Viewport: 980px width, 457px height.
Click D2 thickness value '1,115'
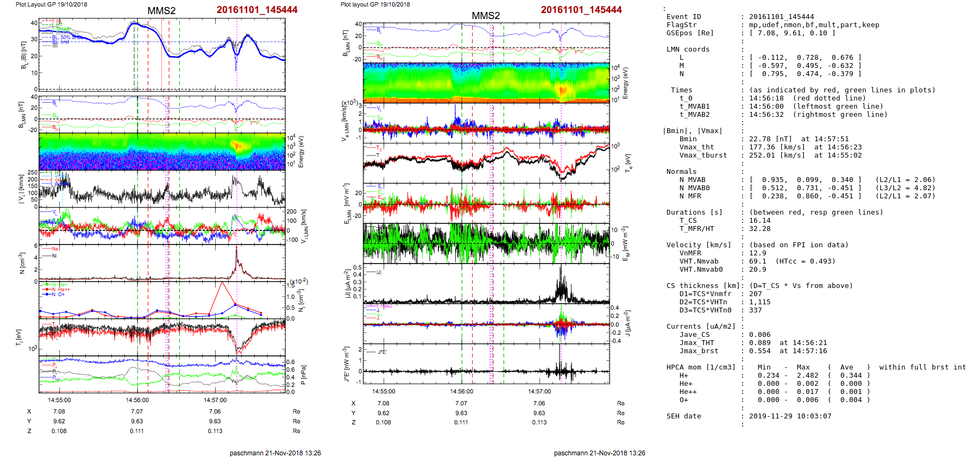[x=759, y=302]
